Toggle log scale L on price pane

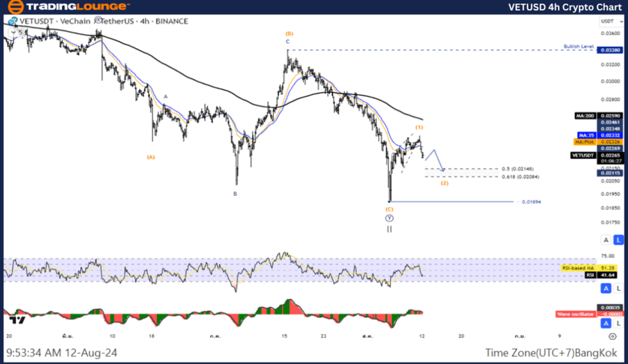[x=618, y=240]
